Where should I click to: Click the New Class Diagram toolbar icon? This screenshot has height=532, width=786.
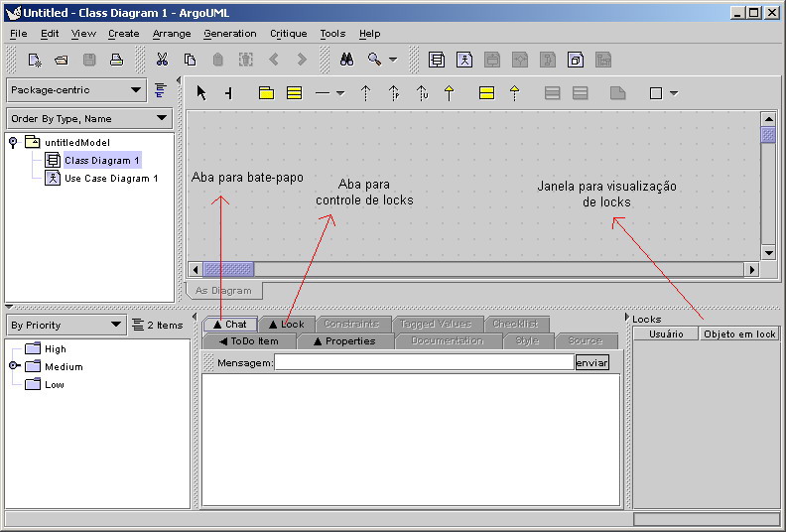436,60
